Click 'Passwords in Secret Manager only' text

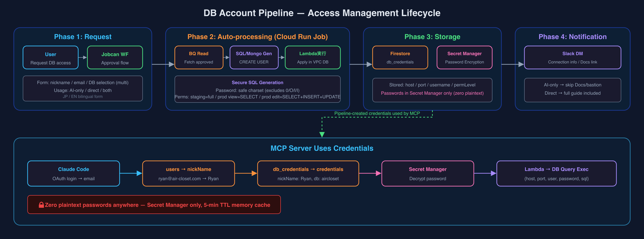pos(432,93)
